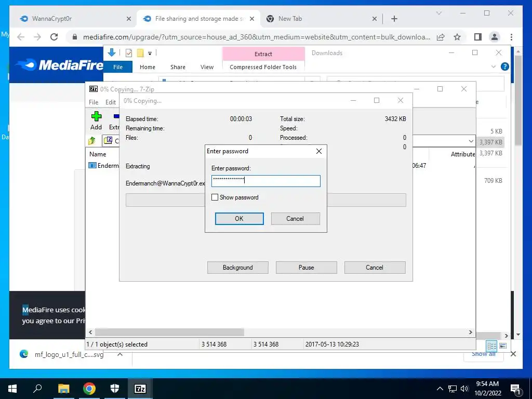532x399 pixels.
Task: Click the 7-Zip Add toolbar icon
Action: pyautogui.click(x=96, y=121)
